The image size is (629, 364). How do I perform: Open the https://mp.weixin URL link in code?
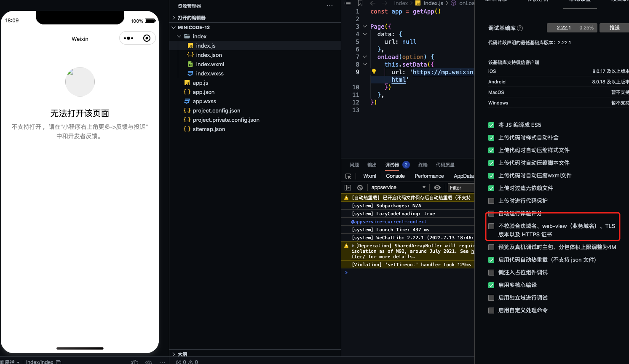(x=443, y=72)
